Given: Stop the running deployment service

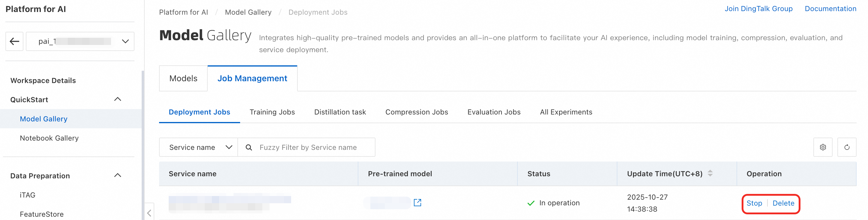Looking at the screenshot, I should (754, 203).
